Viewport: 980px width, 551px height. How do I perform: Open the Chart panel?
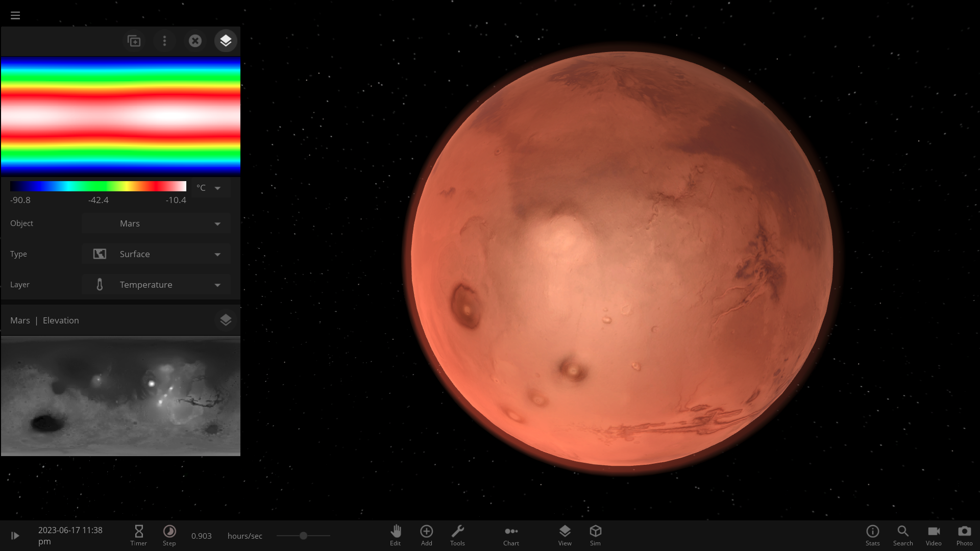(511, 535)
